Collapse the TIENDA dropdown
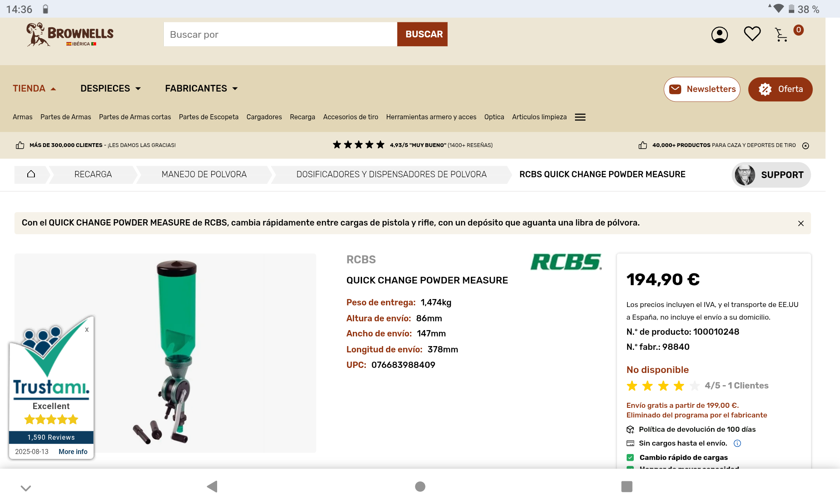 click(34, 89)
